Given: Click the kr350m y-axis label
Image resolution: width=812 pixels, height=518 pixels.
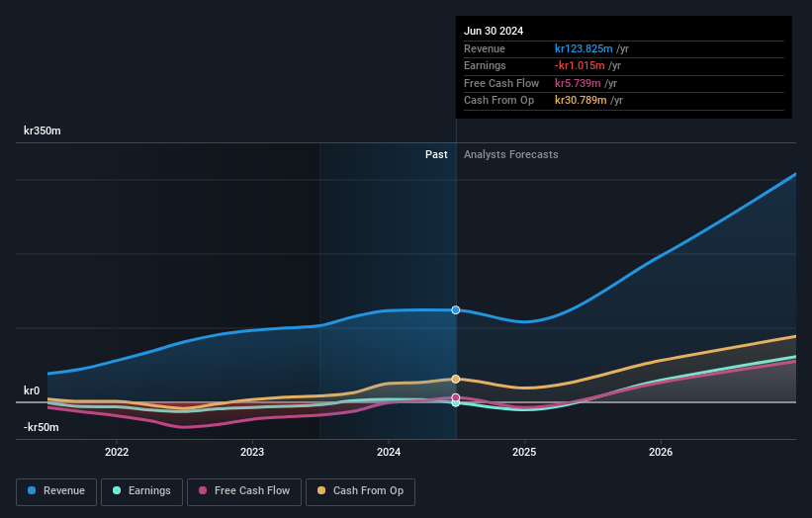Looking at the screenshot, I should (x=42, y=130).
